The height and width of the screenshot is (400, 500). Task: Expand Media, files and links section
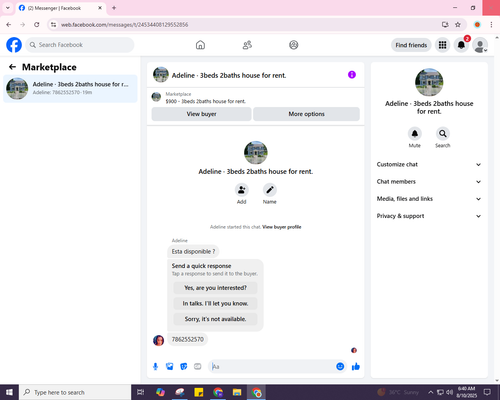click(x=429, y=199)
